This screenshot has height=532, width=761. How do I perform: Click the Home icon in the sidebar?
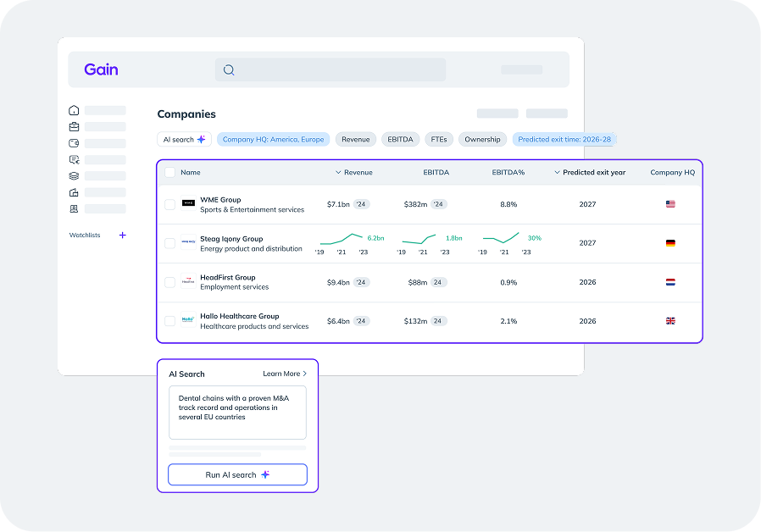tap(74, 110)
